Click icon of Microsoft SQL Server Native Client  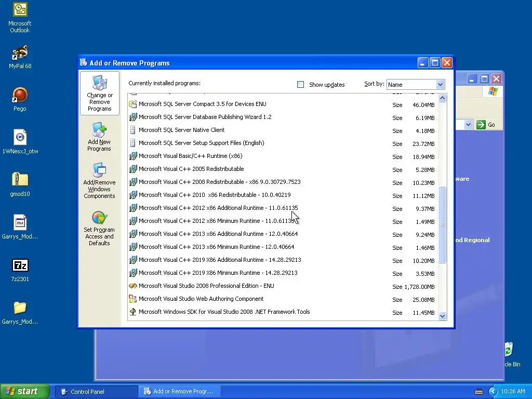pos(133,130)
